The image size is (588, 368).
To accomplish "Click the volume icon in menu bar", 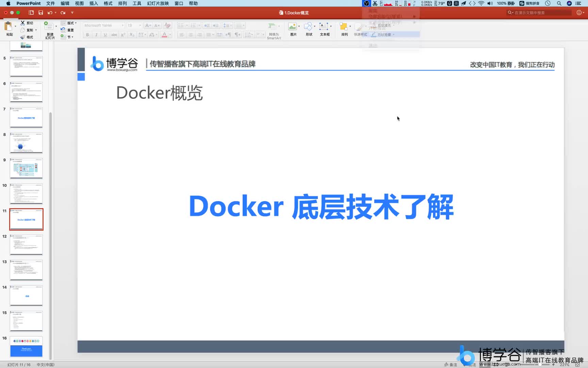I will [490, 3].
